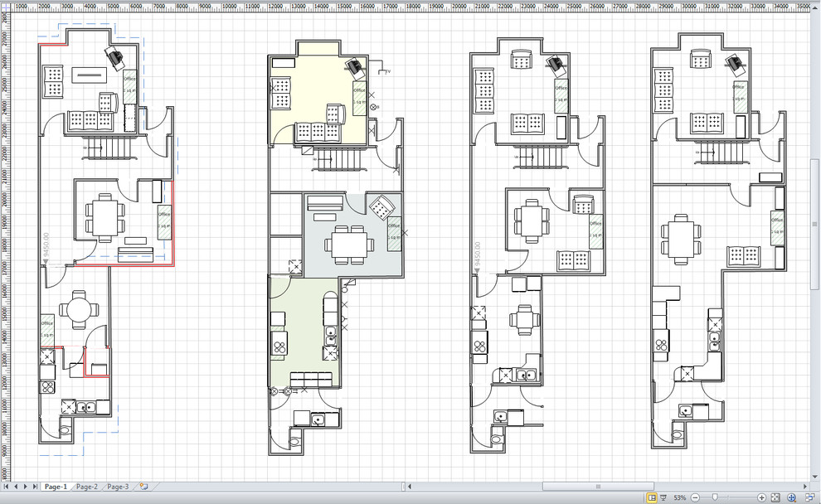Click the previous page navigation arrow
Screen dimensions: 821x504
coord(16,487)
